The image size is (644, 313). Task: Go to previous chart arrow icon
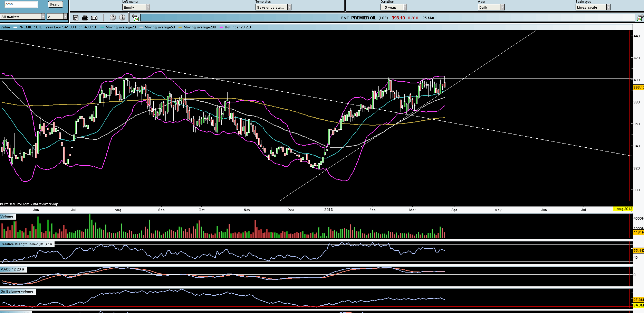(x=135, y=18)
